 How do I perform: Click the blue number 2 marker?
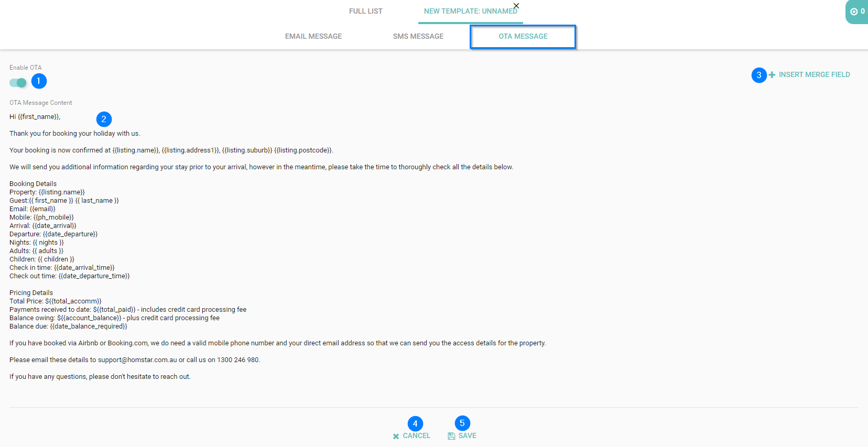tap(104, 119)
